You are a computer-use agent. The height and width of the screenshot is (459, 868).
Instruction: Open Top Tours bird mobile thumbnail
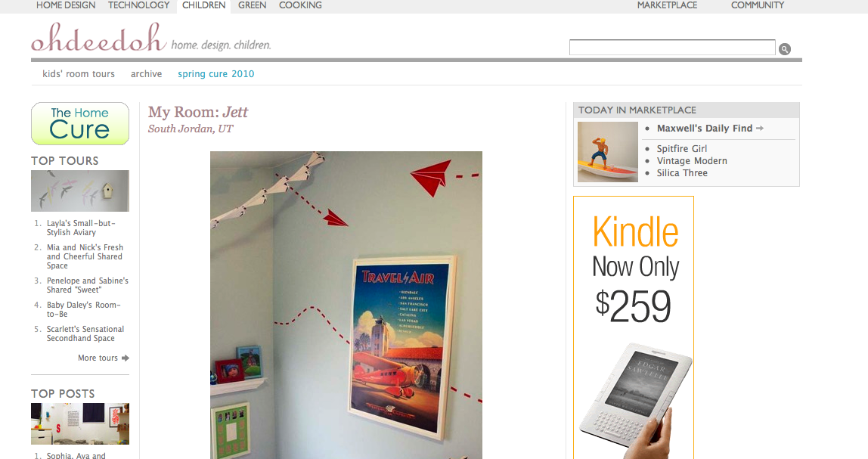tap(80, 191)
